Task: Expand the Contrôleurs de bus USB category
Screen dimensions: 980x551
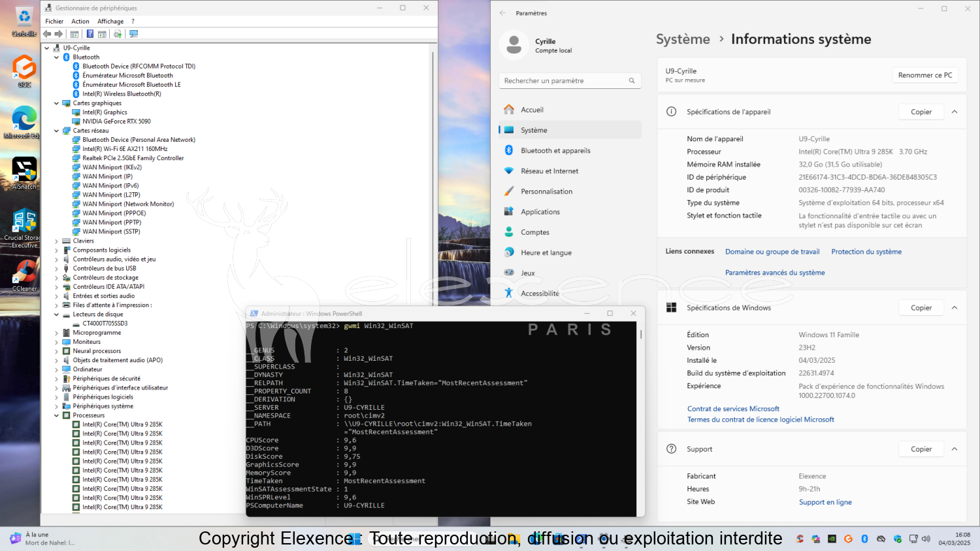Action: point(56,269)
